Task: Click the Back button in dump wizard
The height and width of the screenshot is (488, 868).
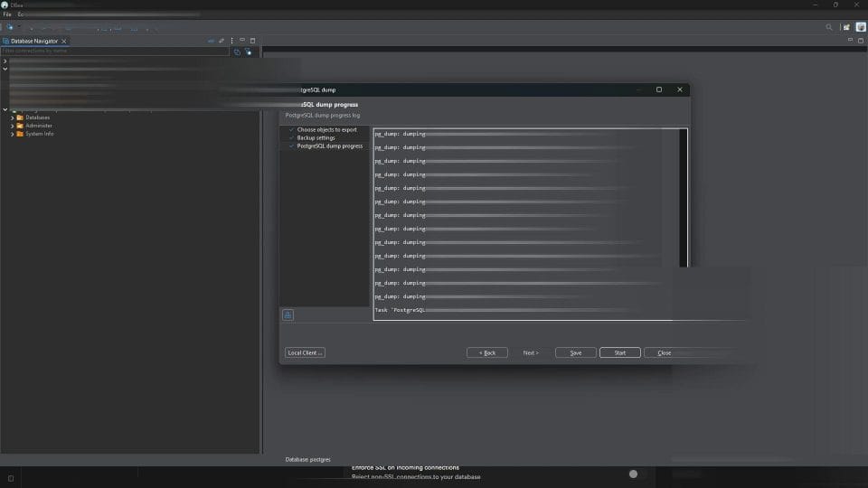Action: click(487, 352)
